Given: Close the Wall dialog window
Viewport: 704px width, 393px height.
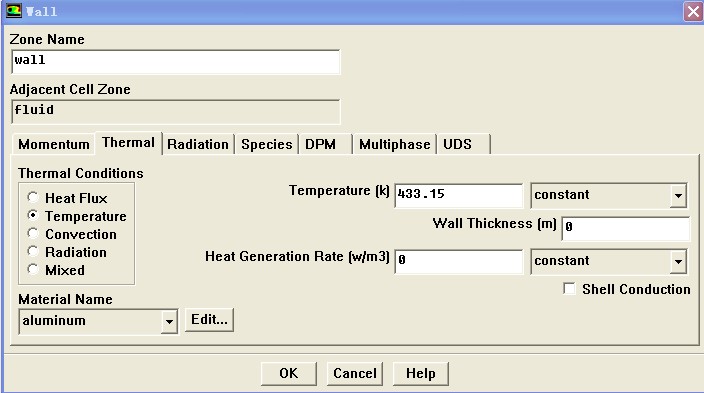Looking at the screenshot, I should point(693,11).
